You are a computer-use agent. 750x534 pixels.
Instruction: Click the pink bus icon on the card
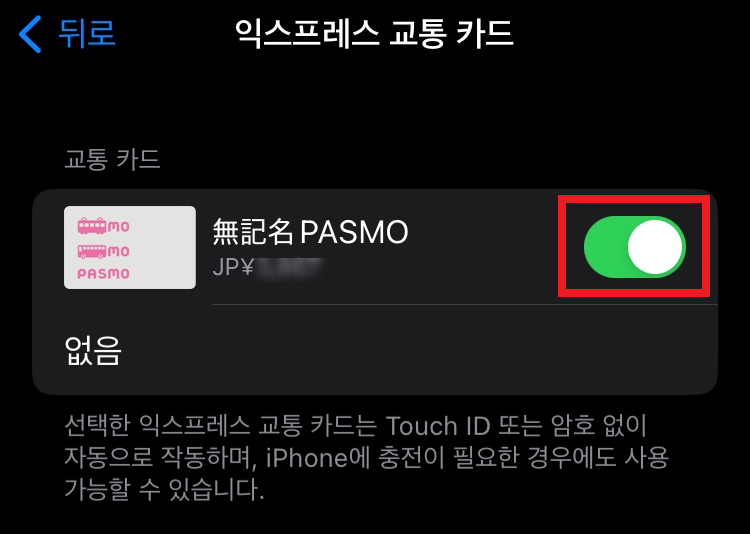point(92,251)
